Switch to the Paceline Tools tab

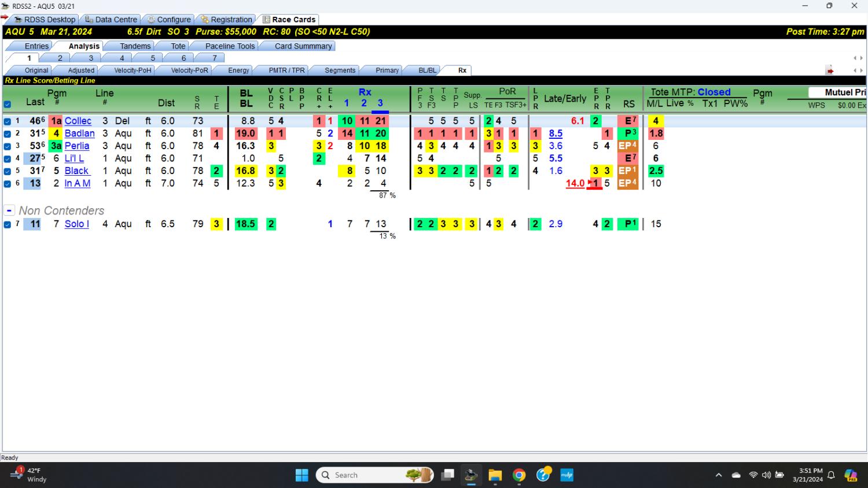click(x=230, y=46)
